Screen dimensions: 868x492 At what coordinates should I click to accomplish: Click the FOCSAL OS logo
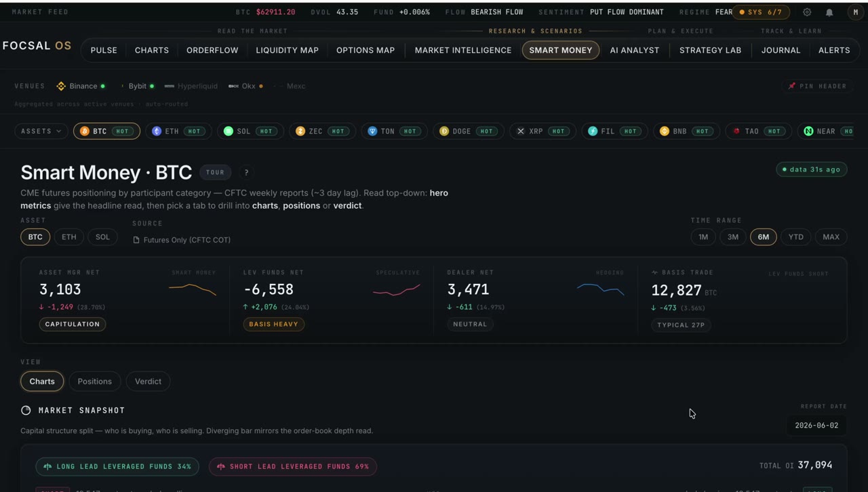coord(37,46)
